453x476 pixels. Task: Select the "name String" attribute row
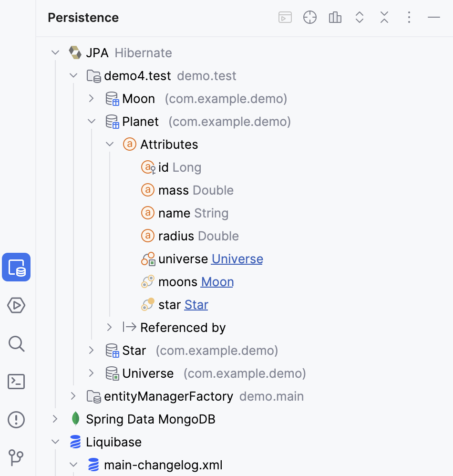point(193,213)
